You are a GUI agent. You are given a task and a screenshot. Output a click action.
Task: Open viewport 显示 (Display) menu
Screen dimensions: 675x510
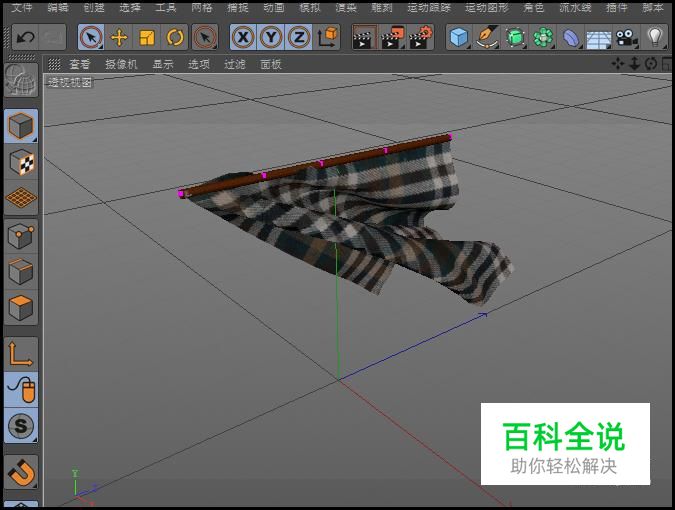point(162,64)
